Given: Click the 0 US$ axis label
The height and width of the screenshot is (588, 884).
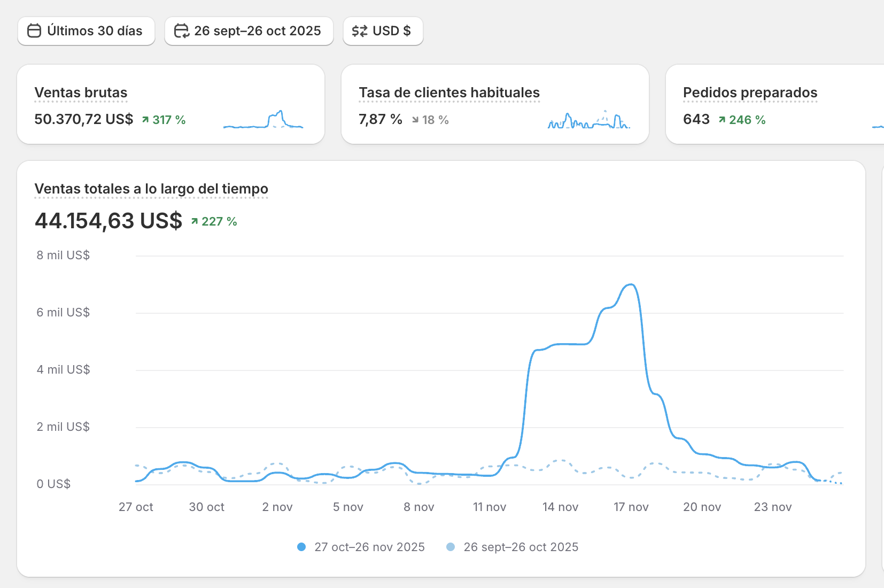Looking at the screenshot, I should (x=53, y=484).
